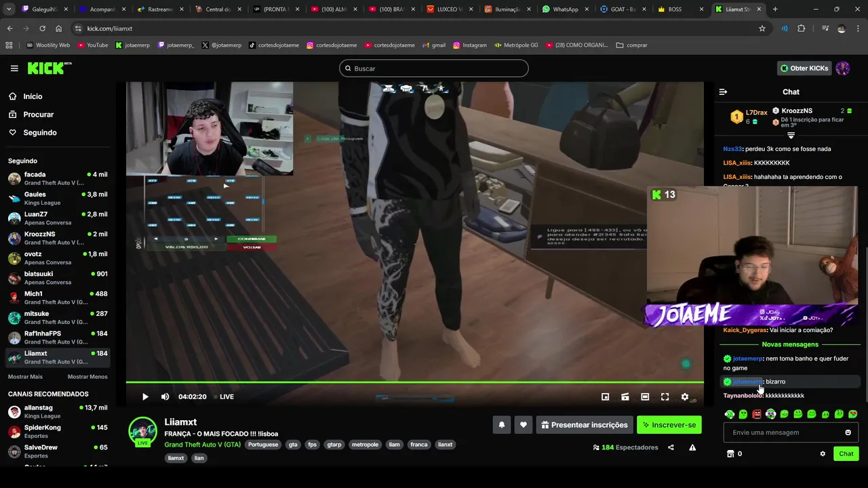
Task: Open YouTube bookmark in bookmarks bar
Action: click(93, 45)
